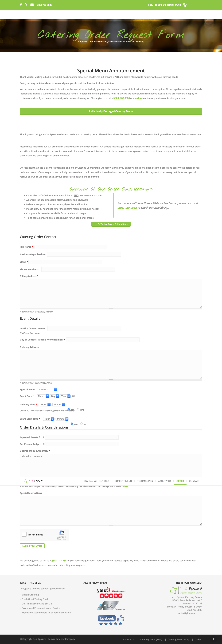222x644 pixels.
Task: Select pm for Delivery Time
Action: point(78,409)
